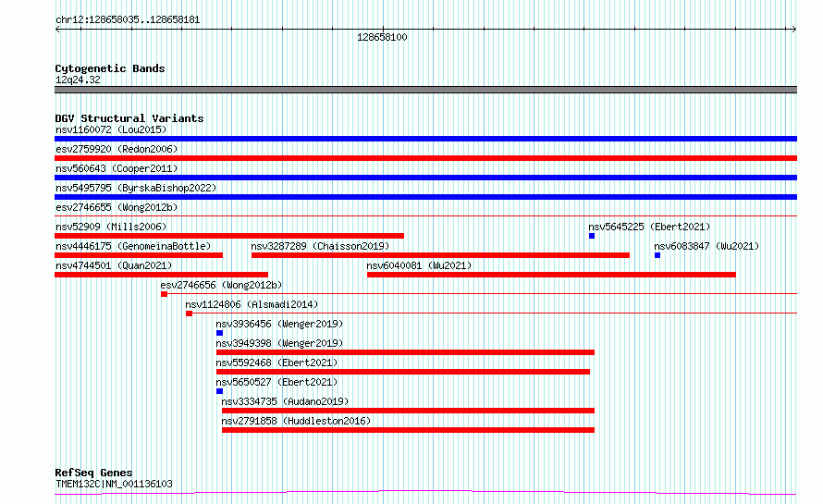Image resolution: width=823 pixels, height=504 pixels.
Task: Click the red bar under nsv3287289 (Chaisson2019)
Action: coord(440,255)
